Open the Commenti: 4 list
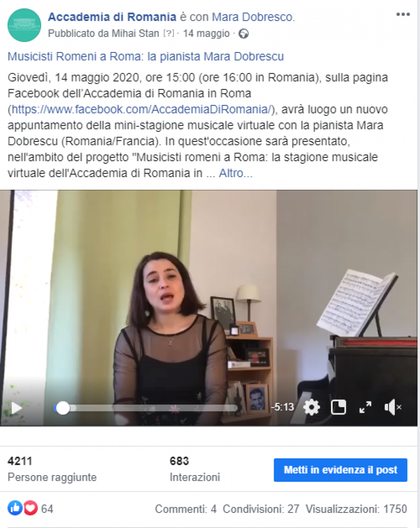This screenshot has height=528, width=420. click(186, 509)
